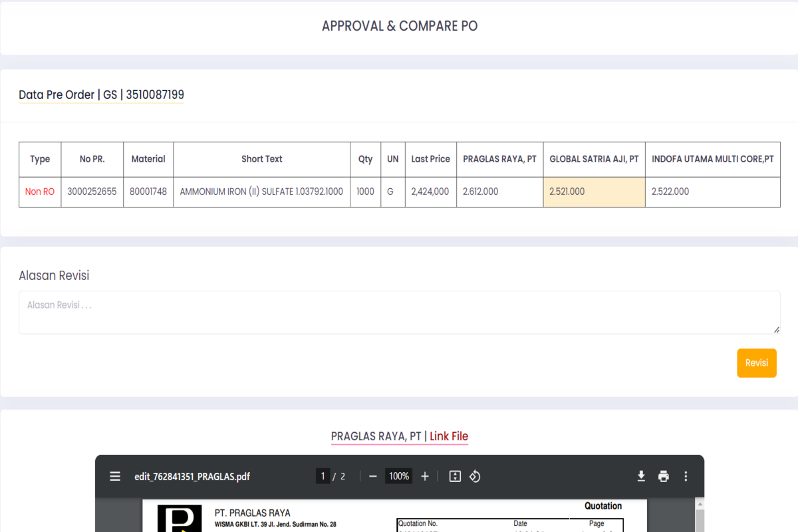This screenshot has height=532, width=798.
Task: Click the Data Pre Order heading
Action: (x=101, y=95)
